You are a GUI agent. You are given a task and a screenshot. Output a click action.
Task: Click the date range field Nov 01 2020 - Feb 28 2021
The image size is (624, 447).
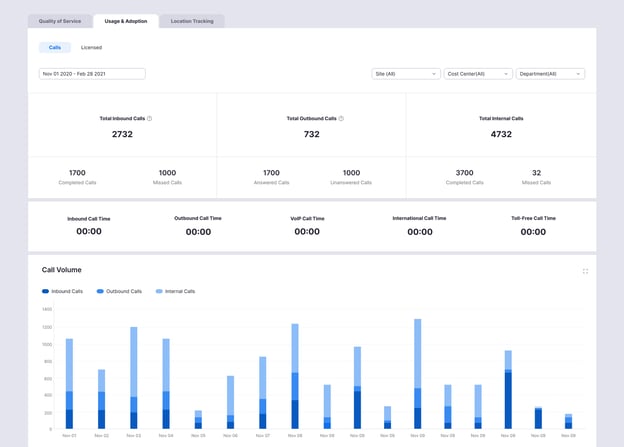click(92, 74)
